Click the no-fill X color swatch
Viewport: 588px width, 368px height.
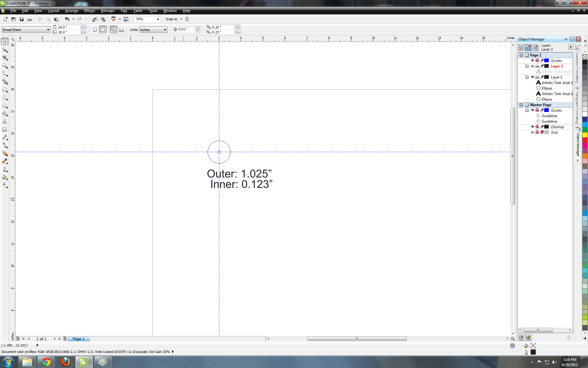(x=585, y=57)
